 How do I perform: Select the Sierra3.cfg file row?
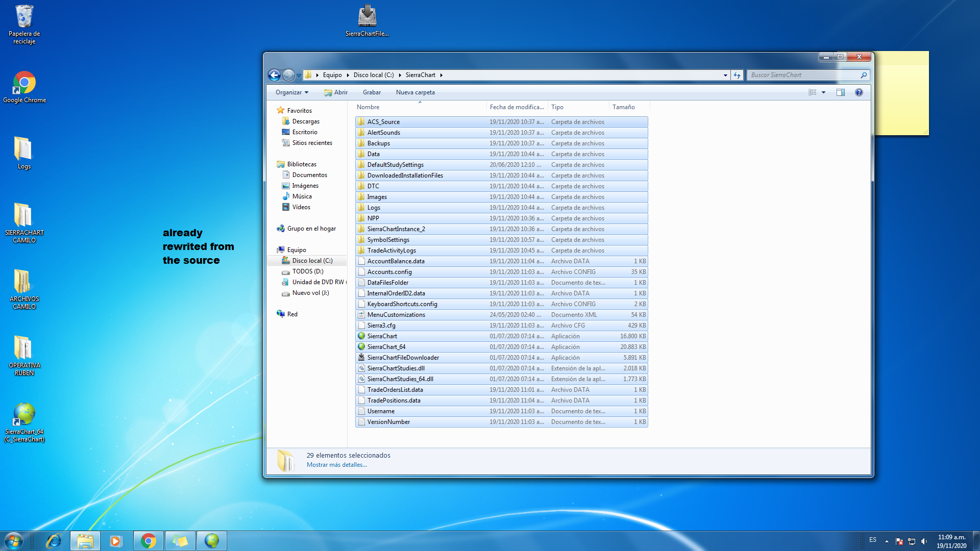coord(502,325)
